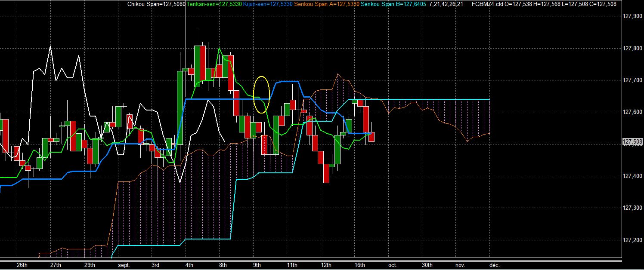
Task: Click the 12th date label
Action: (326, 265)
